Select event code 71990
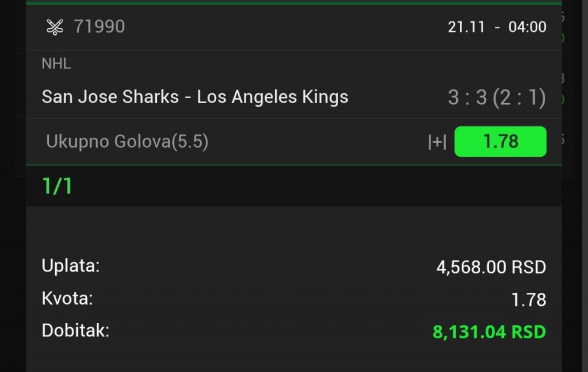 point(99,27)
